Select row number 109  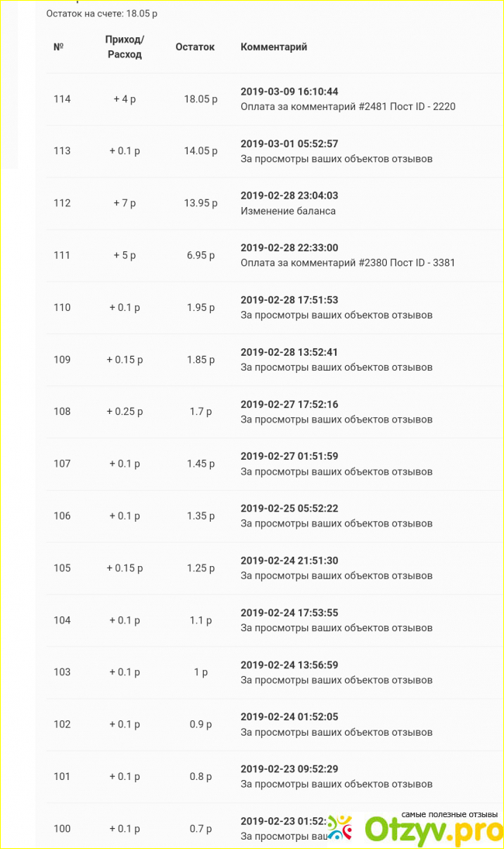(62, 360)
